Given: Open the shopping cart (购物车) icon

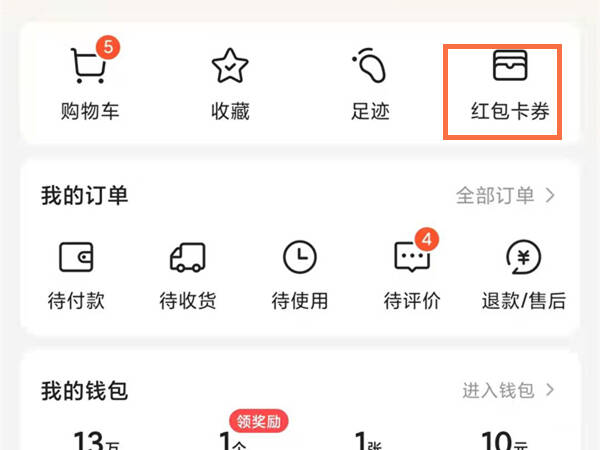Looking at the screenshot, I should (89, 65).
